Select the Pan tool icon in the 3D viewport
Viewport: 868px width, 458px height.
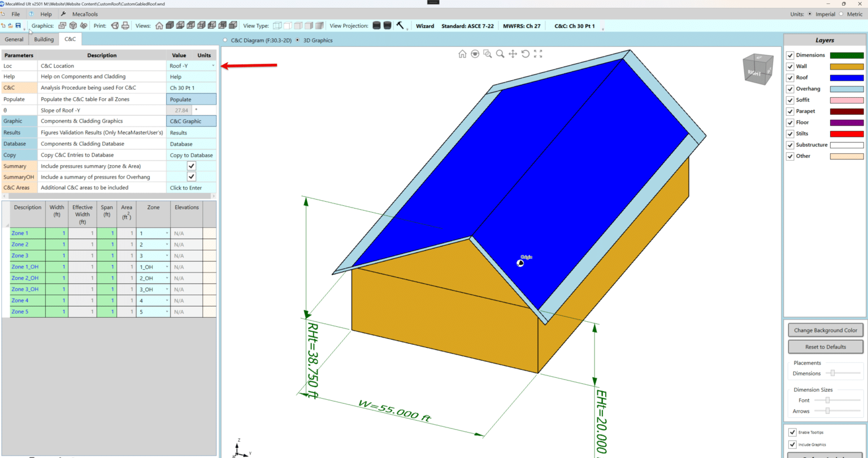[512, 54]
